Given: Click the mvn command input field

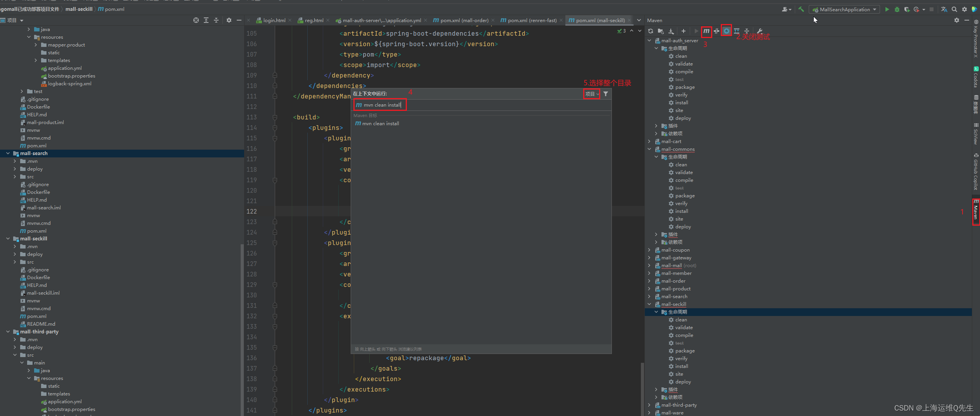Looking at the screenshot, I should click(481, 105).
